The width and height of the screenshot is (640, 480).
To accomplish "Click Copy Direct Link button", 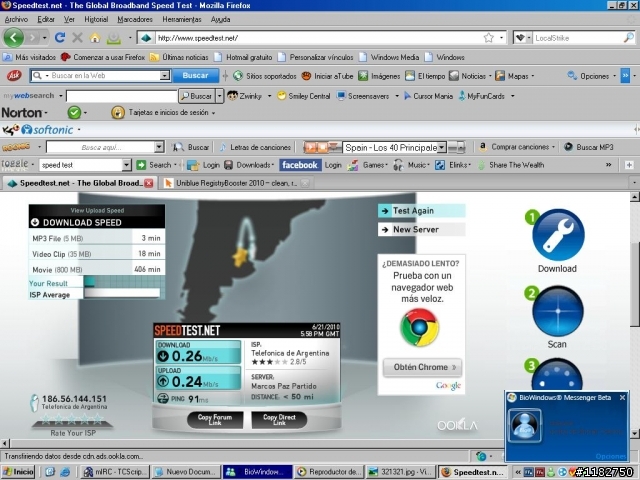I will tap(279, 420).
